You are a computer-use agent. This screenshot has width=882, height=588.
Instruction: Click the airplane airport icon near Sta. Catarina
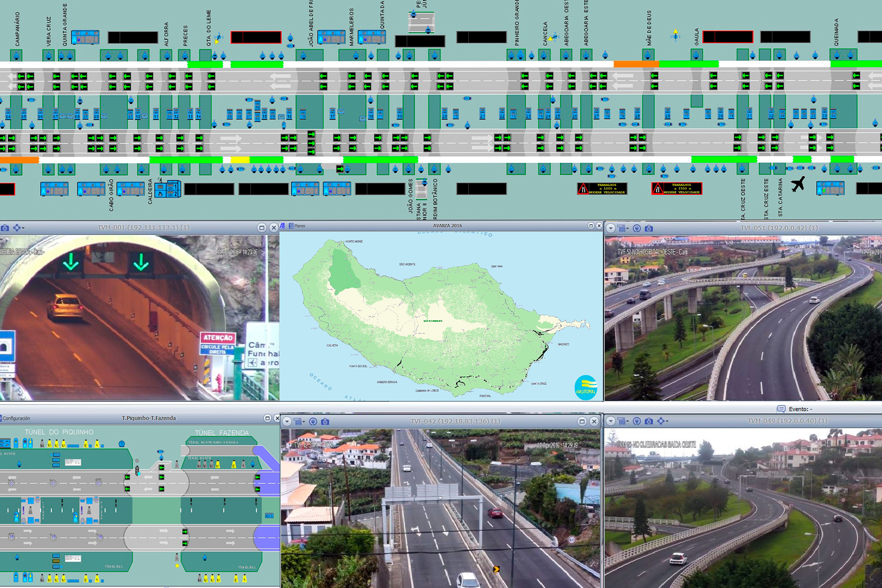(x=798, y=184)
